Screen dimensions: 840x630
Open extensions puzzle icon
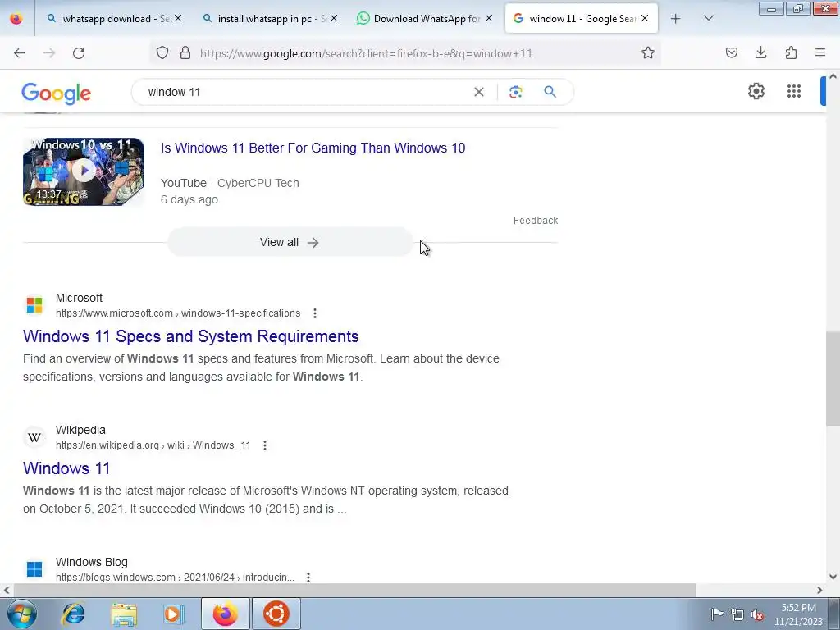pyautogui.click(x=791, y=52)
